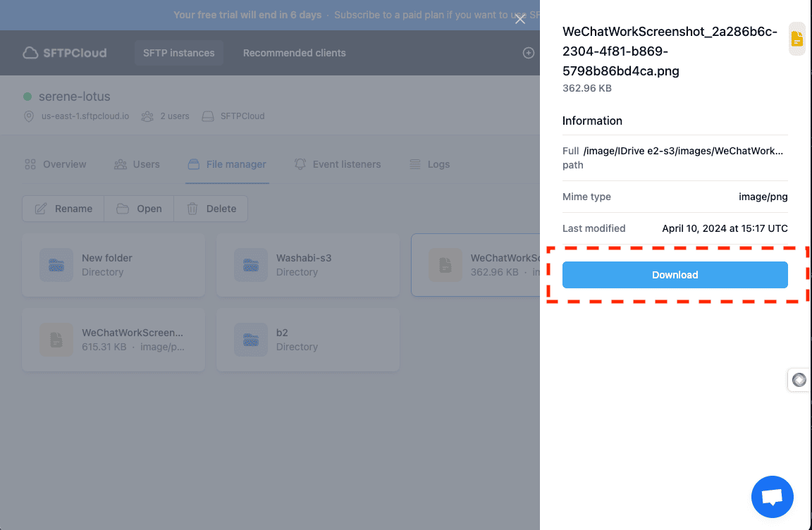Click the floating round extension icon
This screenshot has height=530, width=812.
pos(799,380)
